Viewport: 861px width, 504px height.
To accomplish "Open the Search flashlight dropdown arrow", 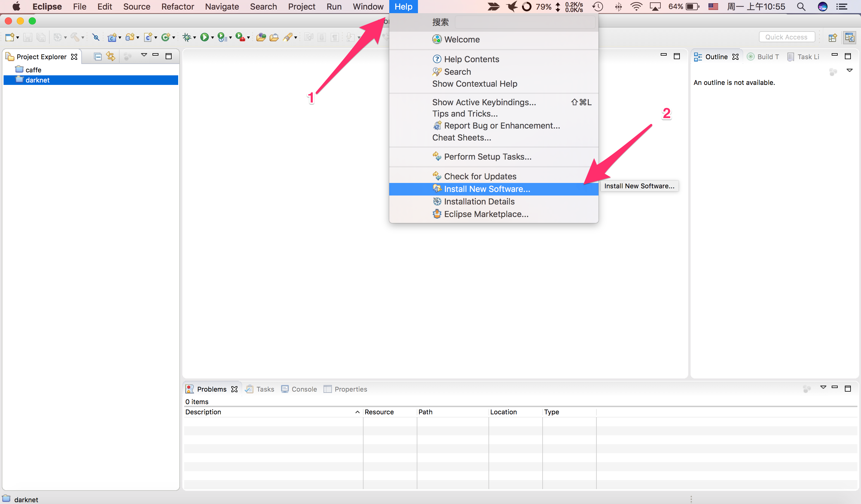I will [x=296, y=38].
